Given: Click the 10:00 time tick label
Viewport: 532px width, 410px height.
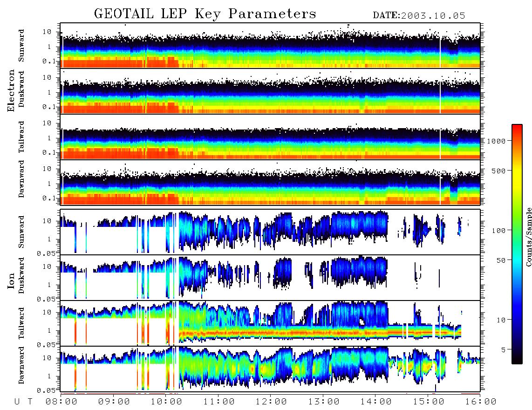Looking at the screenshot, I should tap(166, 402).
